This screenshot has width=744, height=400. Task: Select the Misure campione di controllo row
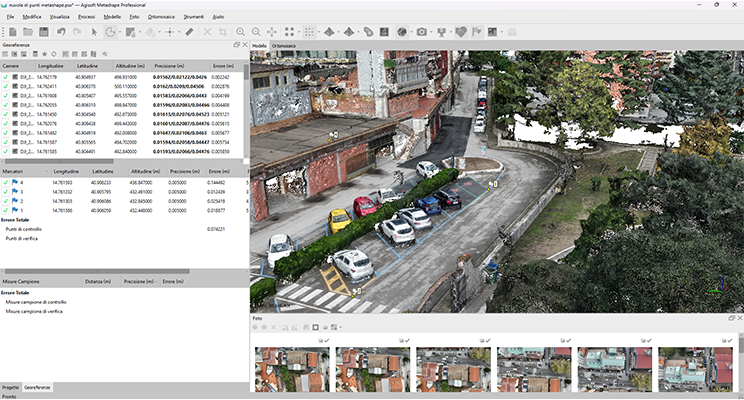[x=123, y=302]
